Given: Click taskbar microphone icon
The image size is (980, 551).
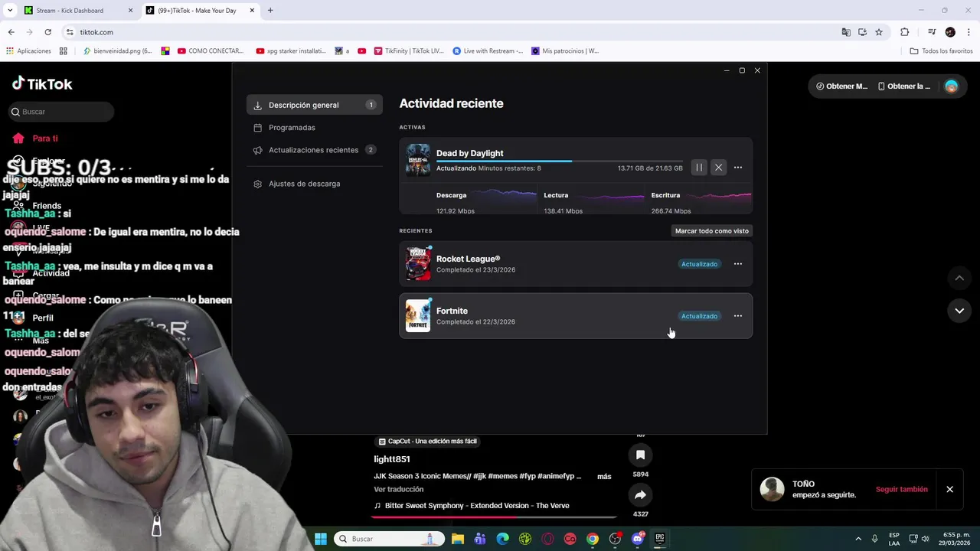Looking at the screenshot, I should (x=875, y=539).
